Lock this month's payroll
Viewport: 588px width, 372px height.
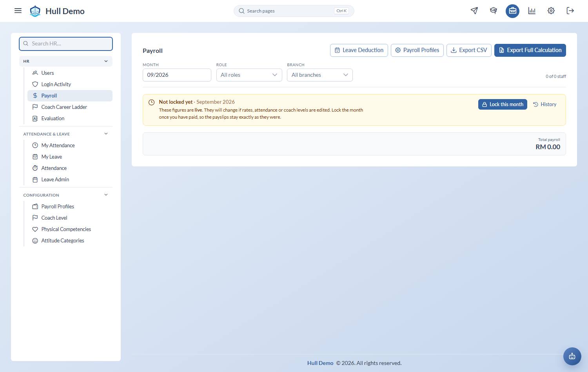tap(503, 104)
